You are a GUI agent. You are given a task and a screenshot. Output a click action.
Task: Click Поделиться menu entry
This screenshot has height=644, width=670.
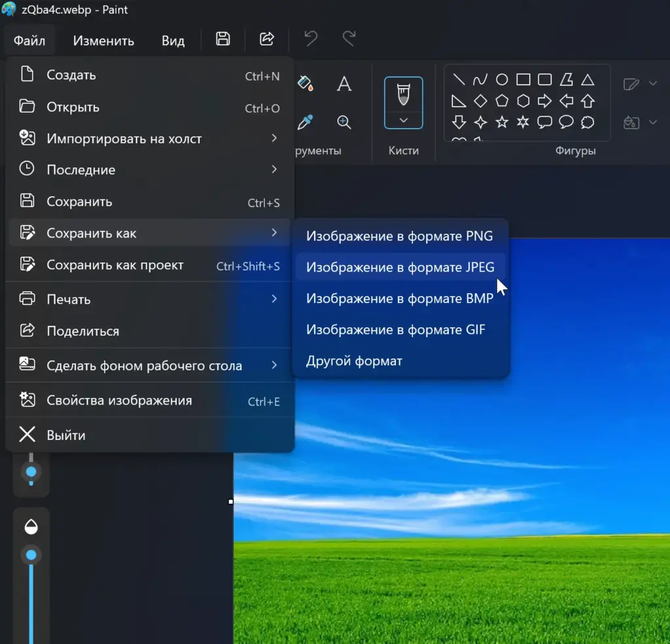[150, 331]
